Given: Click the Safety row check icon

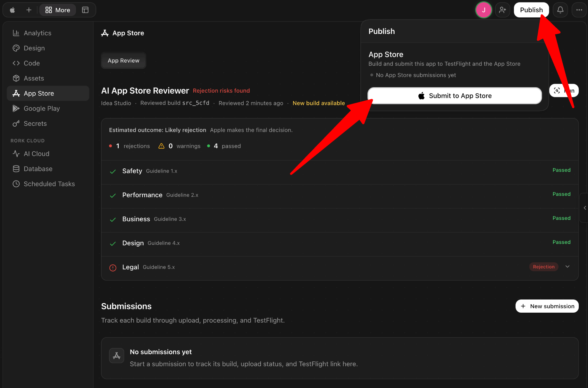Looking at the screenshot, I should [113, 172].
